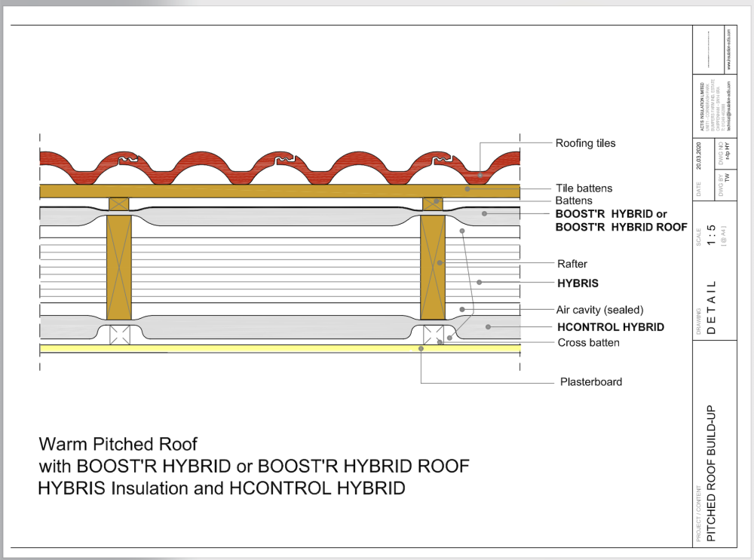Click the date '20.03.2020' in title block
Screen dimensions: 754x560
click(699, 156)
